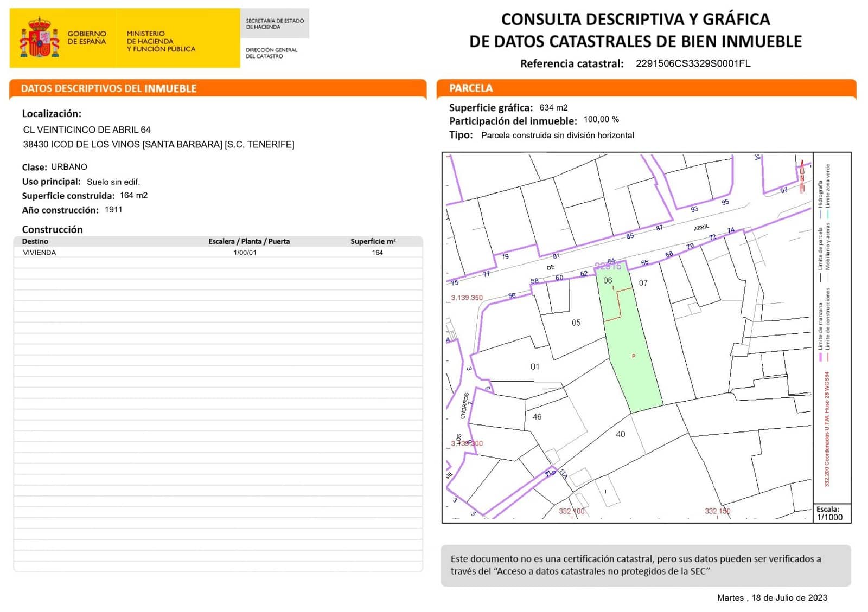Viewport: 868px width, 612px height.
Task: Select the Datos Descriptivos del Inmueble header
Action: tap(108, 88)
